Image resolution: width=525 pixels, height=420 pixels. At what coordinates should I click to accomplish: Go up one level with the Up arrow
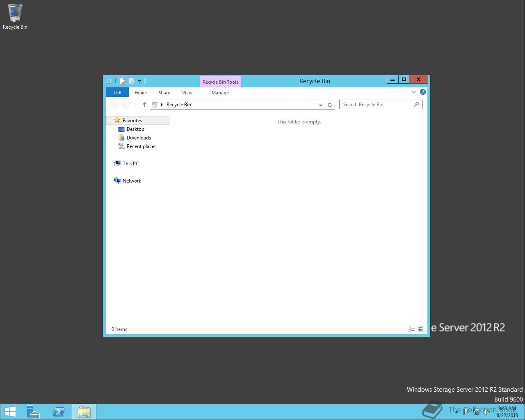click(144, 105)
